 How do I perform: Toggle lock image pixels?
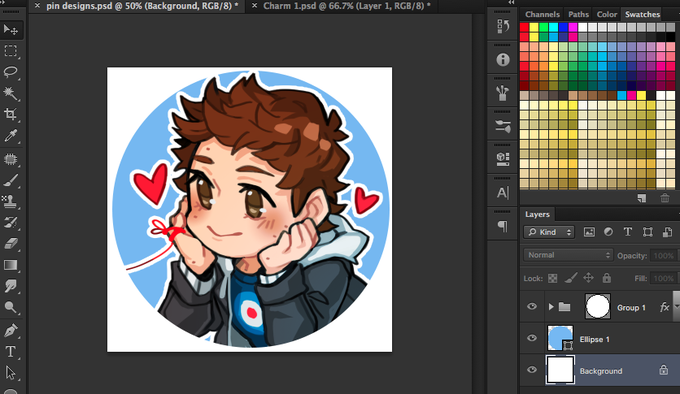(571, 278)
